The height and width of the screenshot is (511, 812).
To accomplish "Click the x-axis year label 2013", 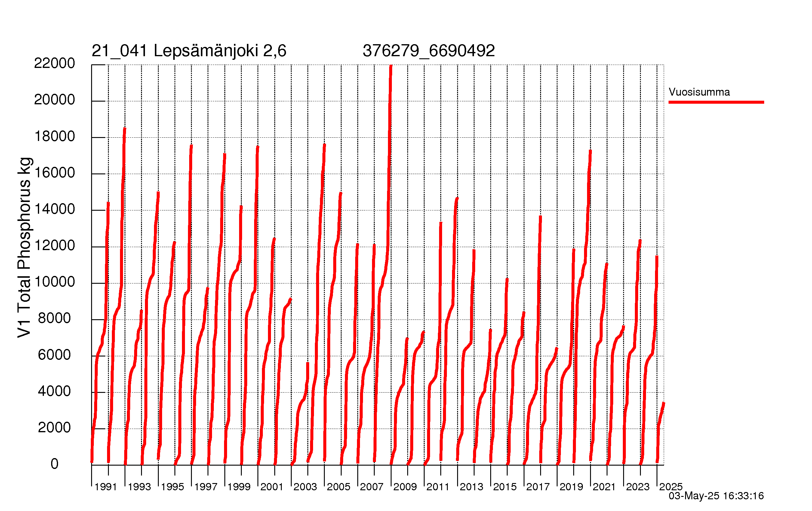I will 472,487.
